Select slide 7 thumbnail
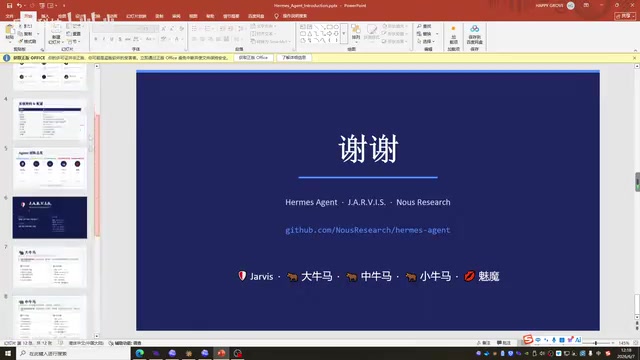This screenshot has height=360, width=640. pyautogui.click(x=50, y=267)
